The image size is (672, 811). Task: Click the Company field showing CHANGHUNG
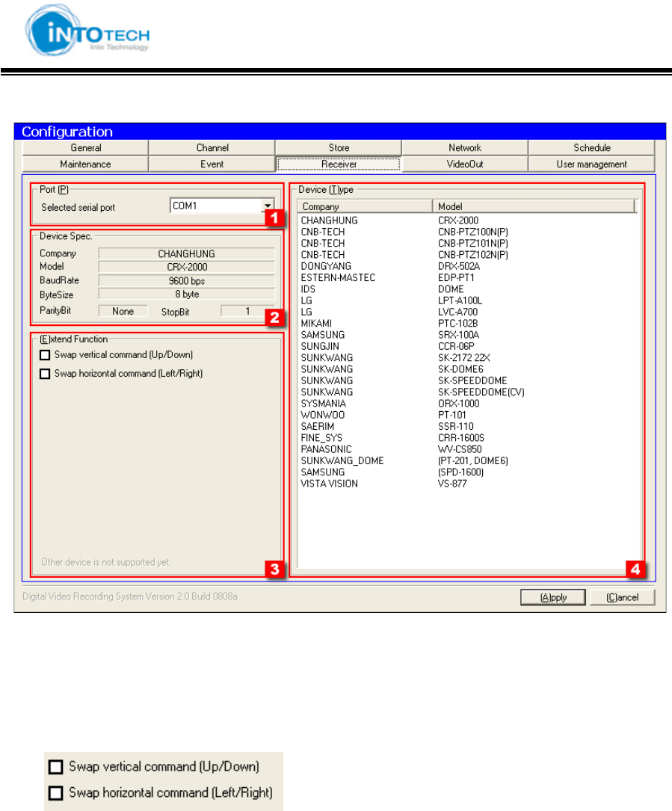186,254
